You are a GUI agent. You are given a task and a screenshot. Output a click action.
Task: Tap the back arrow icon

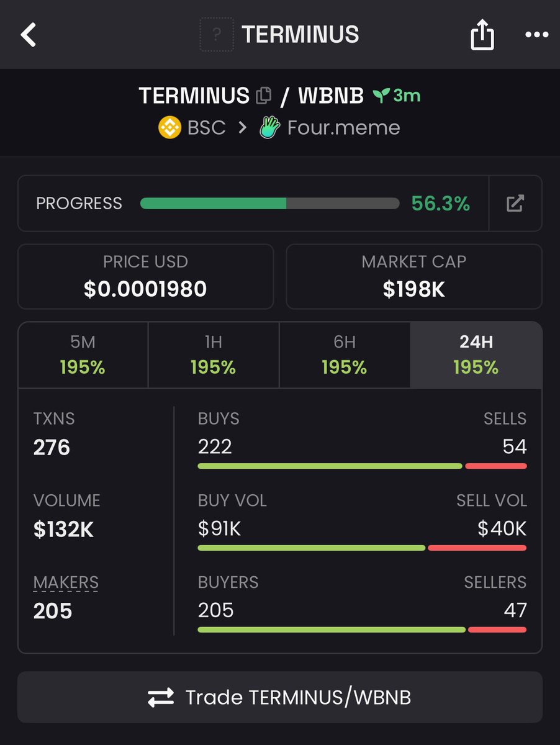29,35
